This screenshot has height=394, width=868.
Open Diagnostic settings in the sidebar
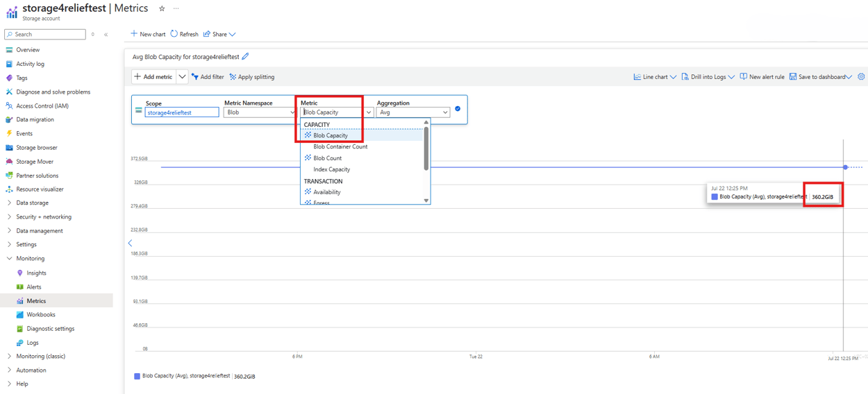(x=50, y=329)
